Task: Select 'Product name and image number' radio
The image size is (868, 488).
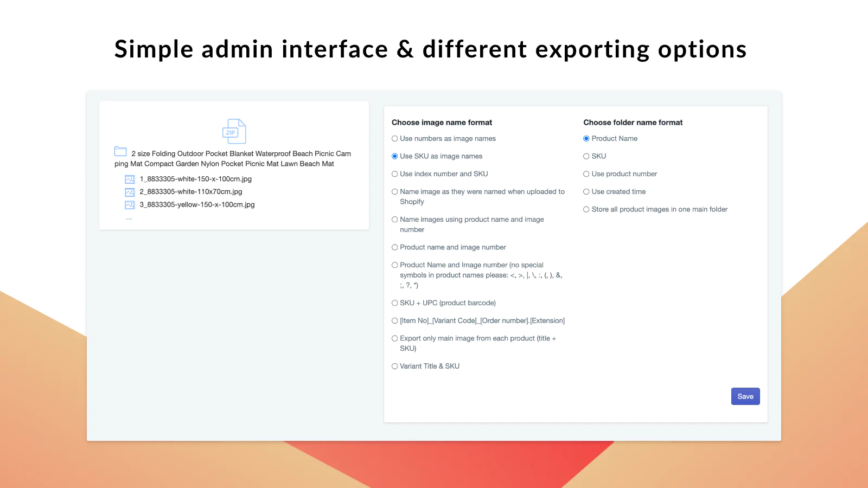Action: [x=395, y=247]
